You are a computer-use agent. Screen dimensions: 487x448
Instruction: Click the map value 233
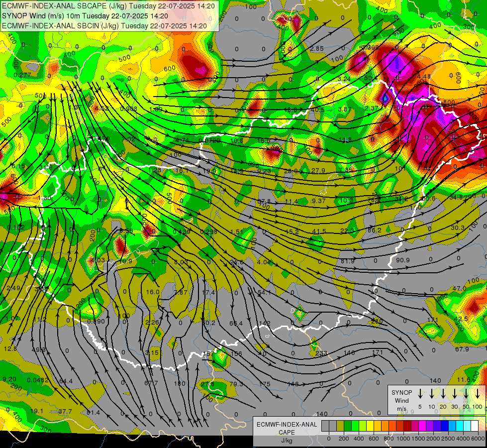click(321, 353)
